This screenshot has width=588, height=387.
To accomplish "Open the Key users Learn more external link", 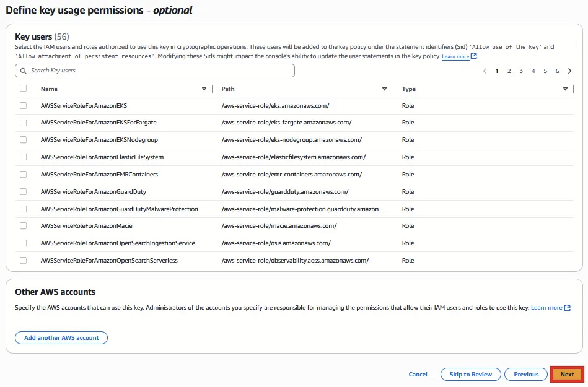I will 459,57.
